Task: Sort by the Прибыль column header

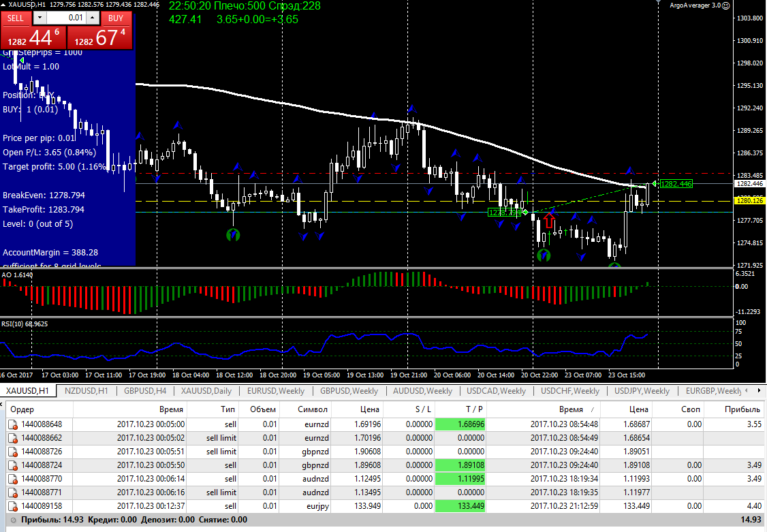Action: point(734,409)
